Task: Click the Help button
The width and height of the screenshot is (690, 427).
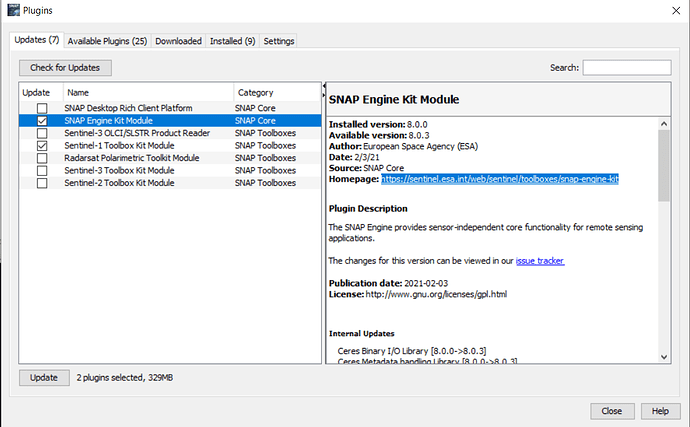Action: coord(661,411)
